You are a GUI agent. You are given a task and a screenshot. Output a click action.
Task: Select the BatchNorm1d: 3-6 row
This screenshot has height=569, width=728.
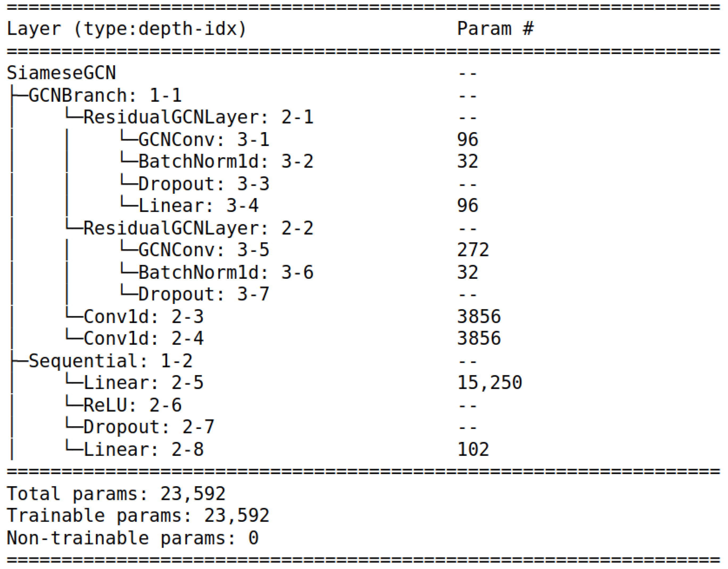click(226, 272)
